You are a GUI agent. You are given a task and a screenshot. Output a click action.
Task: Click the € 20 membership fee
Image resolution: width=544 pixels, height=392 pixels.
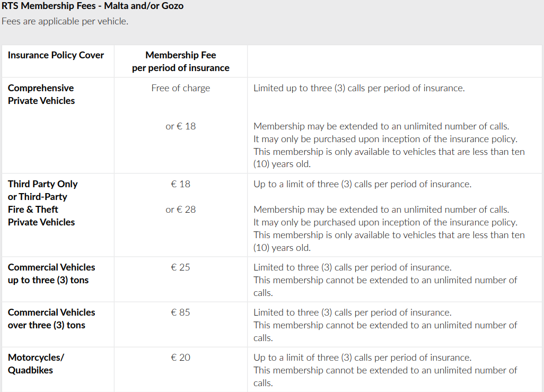coord(180,358)
